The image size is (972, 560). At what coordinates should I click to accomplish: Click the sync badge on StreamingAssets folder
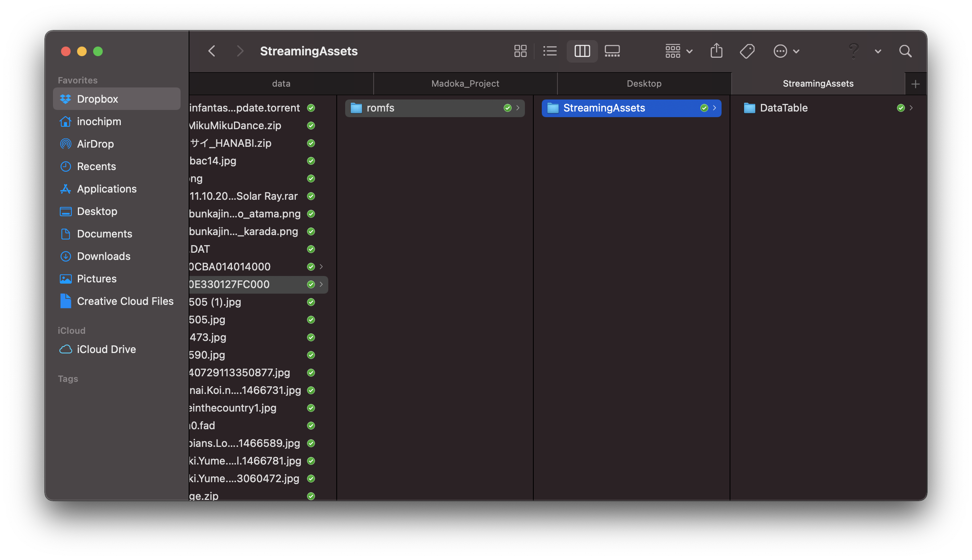(x=704, y=108)
